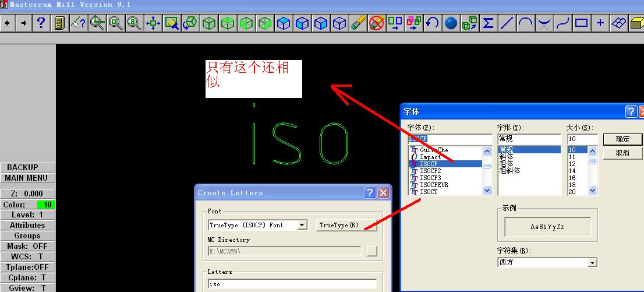The image size is (644, 292).
Task: Choose 粗斜体 font style
Action: tap(509, 170)
